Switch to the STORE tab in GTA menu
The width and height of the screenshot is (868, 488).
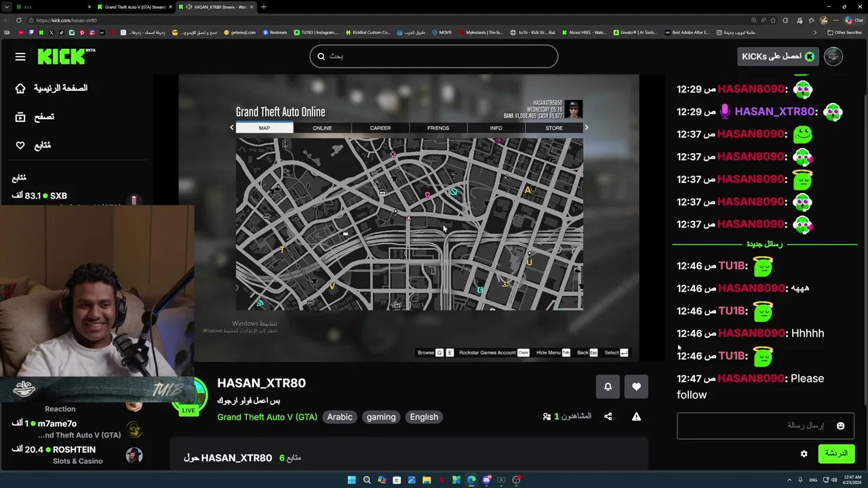tap(554, 127)
